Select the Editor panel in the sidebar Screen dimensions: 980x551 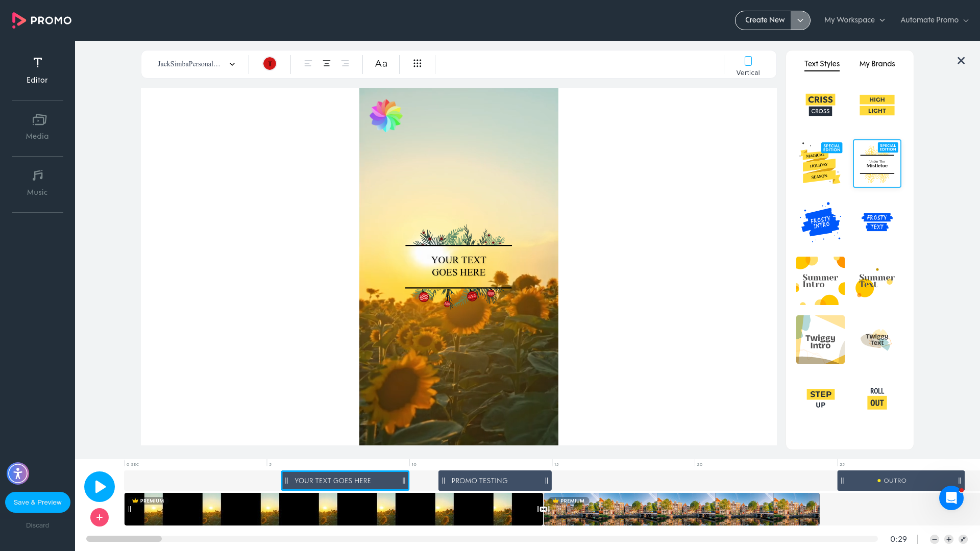37,70
